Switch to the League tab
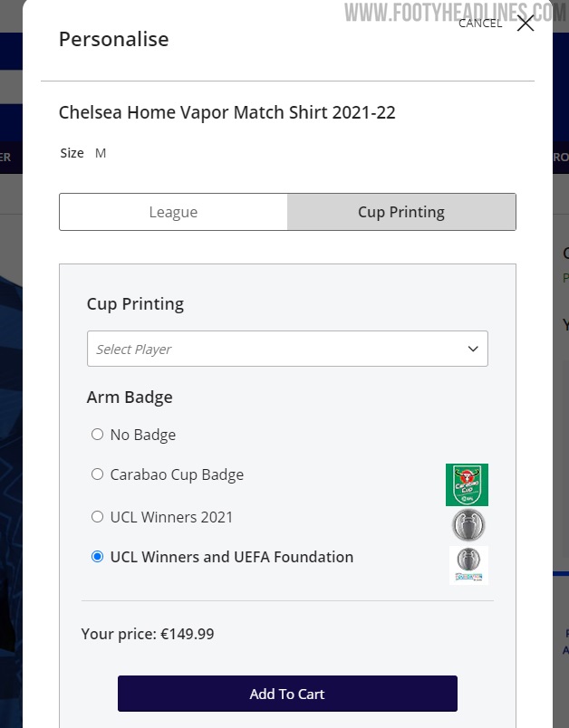This screenshot has width=569, height=728. [173, 212]
